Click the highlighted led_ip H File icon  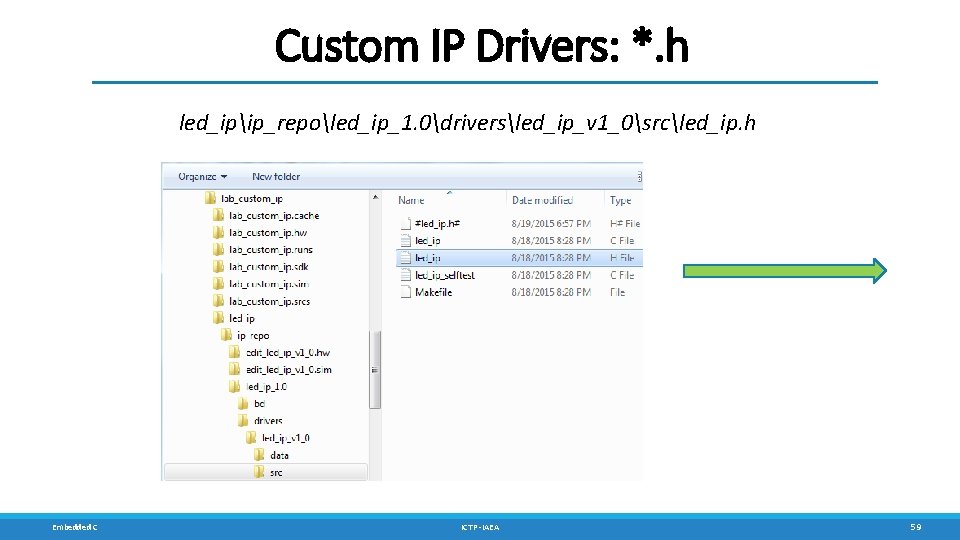pos(405,258)
